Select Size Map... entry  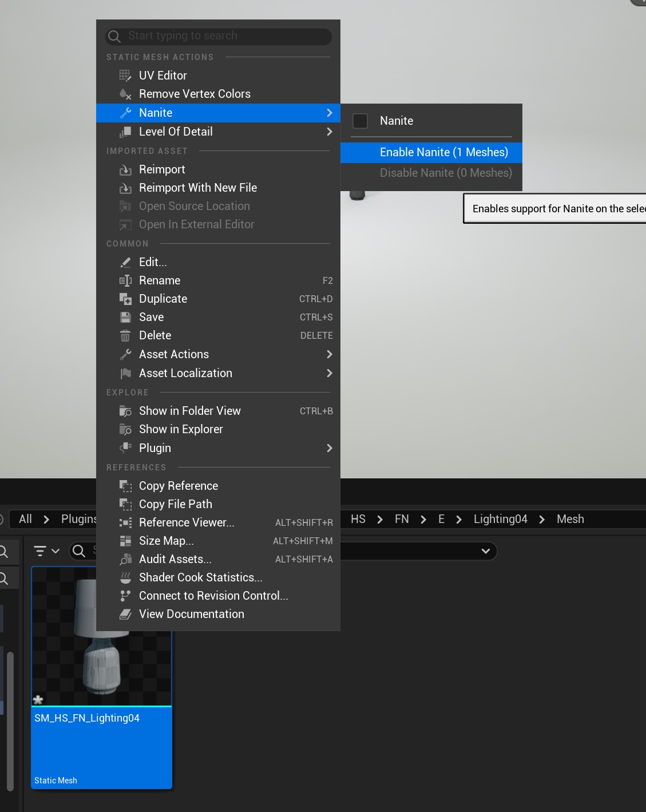(x=219, y=541)
